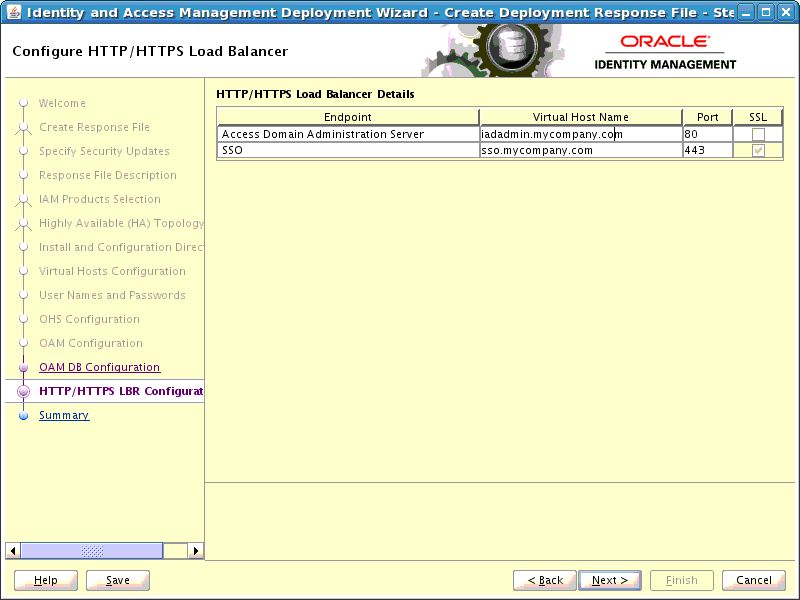Click the Create Response File step label

point(94,127)
